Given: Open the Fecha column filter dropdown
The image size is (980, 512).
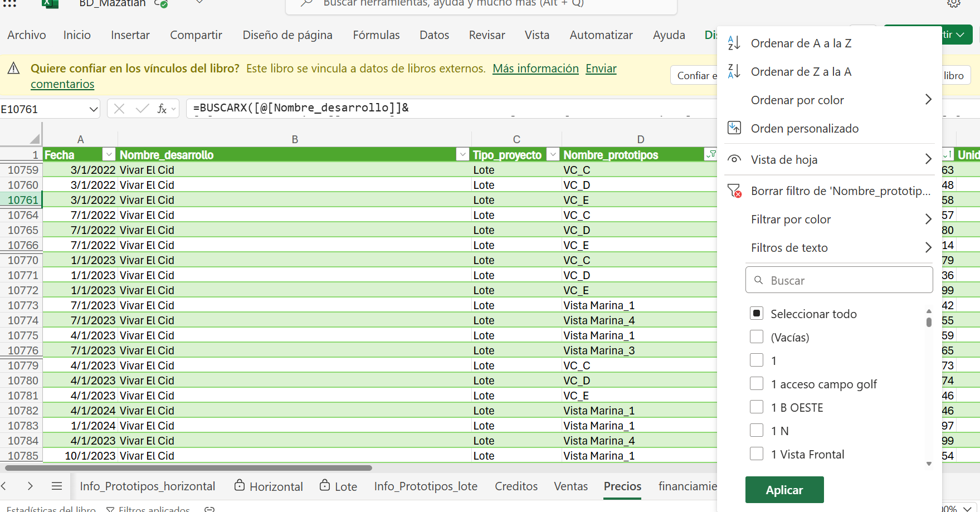Looking at the screenshot, I should click(109, 154).
